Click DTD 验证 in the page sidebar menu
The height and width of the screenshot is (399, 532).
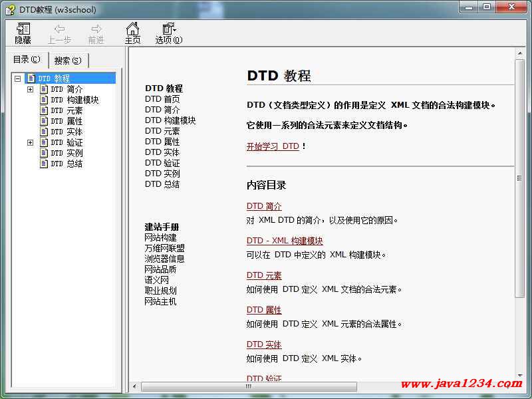[162, 163]
